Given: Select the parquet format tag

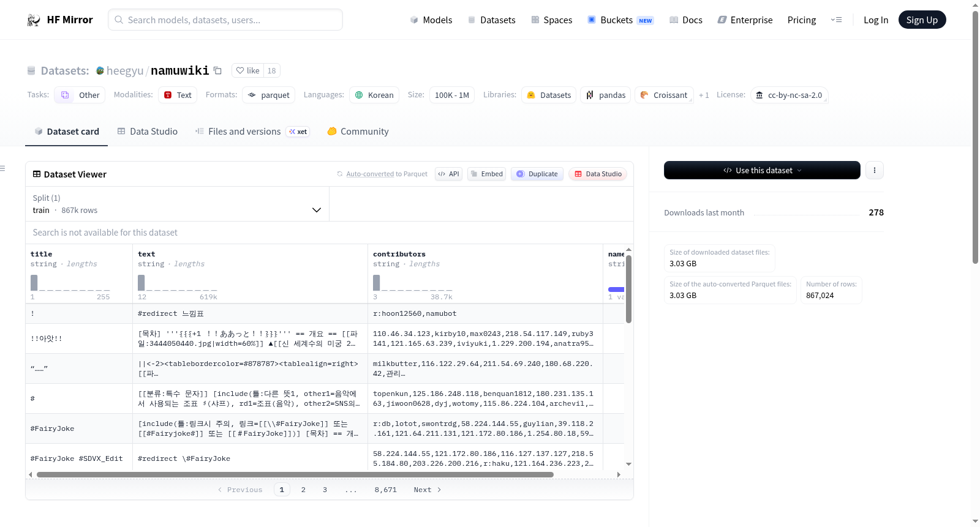Looking at the screenshot, I should [269, 95].
